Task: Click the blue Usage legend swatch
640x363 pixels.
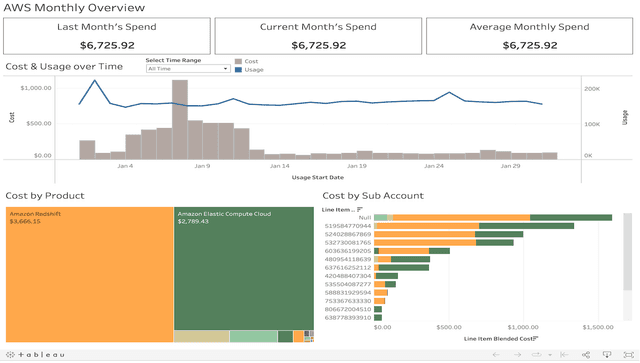Action: click(x=238, y=70)
